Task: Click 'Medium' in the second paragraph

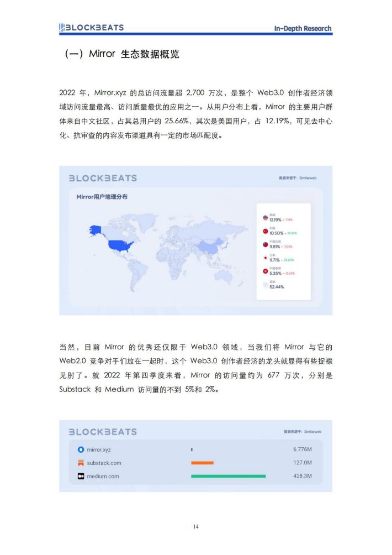Action: 119,389
